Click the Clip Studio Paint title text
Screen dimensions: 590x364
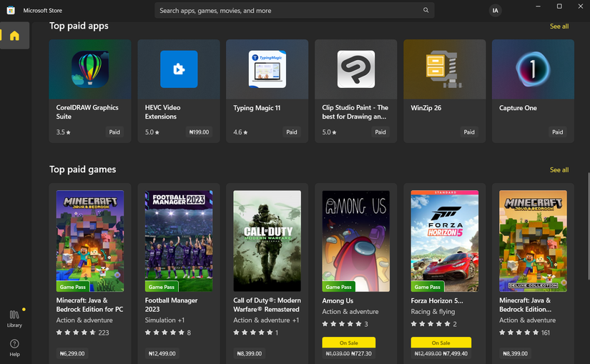(x=355, y=112)
